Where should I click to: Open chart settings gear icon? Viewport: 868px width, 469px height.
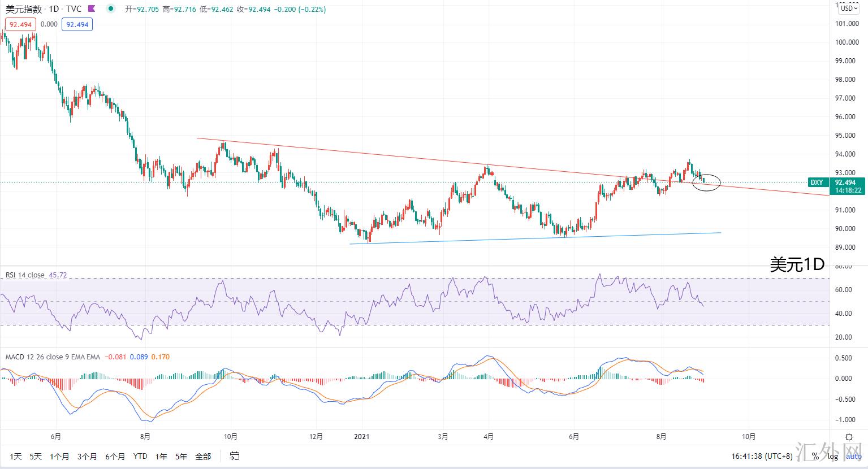(848, 437)
